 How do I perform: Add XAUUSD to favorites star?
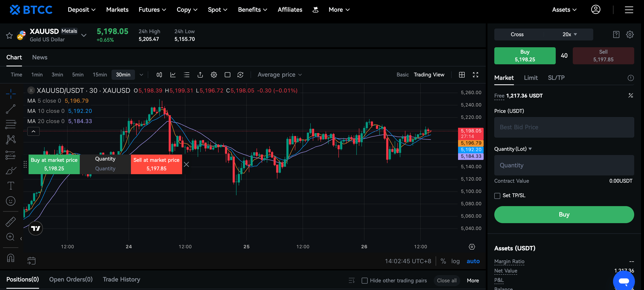tap(9, 35)
